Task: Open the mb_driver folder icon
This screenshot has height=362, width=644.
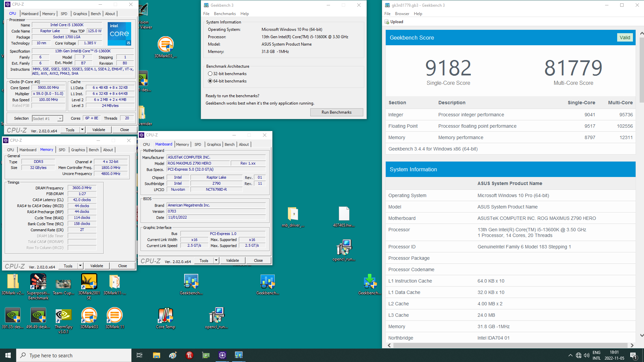Action: pos(293,217)
